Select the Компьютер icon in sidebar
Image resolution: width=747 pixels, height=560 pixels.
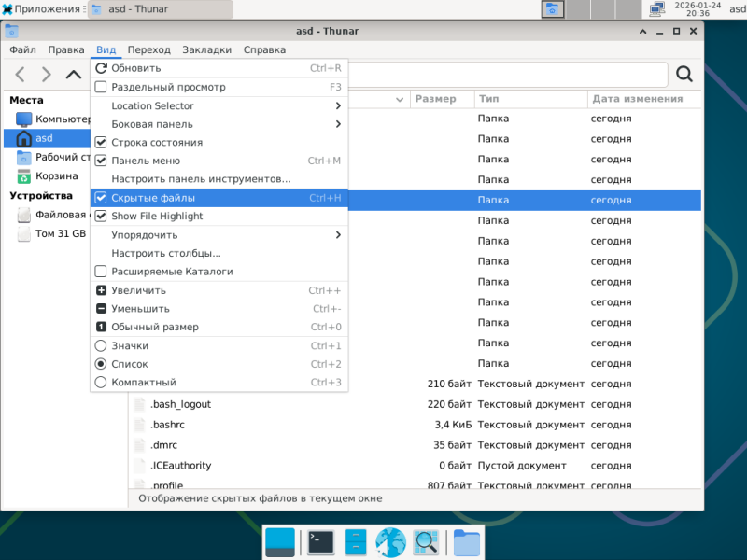pos(24,119)
